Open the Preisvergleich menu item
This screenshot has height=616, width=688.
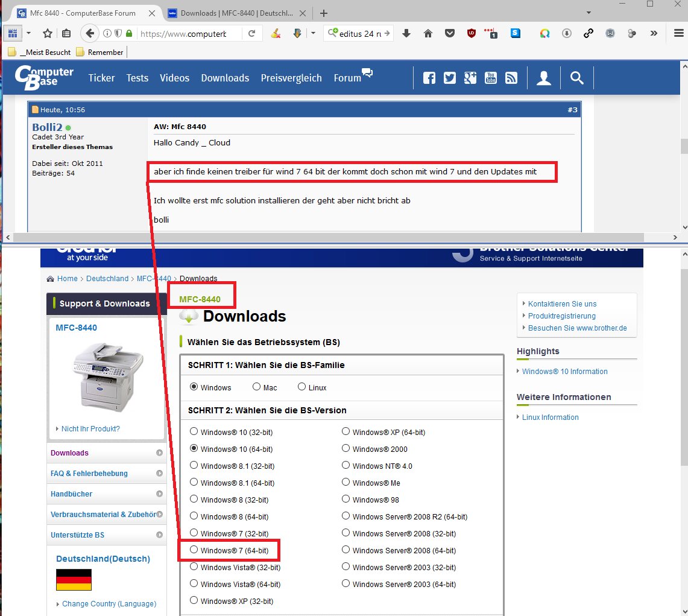point(291,78)
